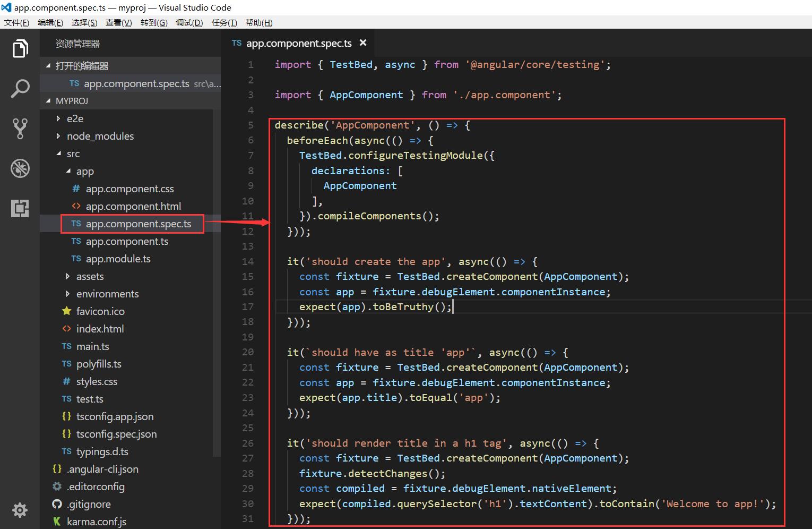Close the app.component.spec.ts editor tab
Image resolution: width=812 pixels, height=529 pixels.
(x=363, y=42)
